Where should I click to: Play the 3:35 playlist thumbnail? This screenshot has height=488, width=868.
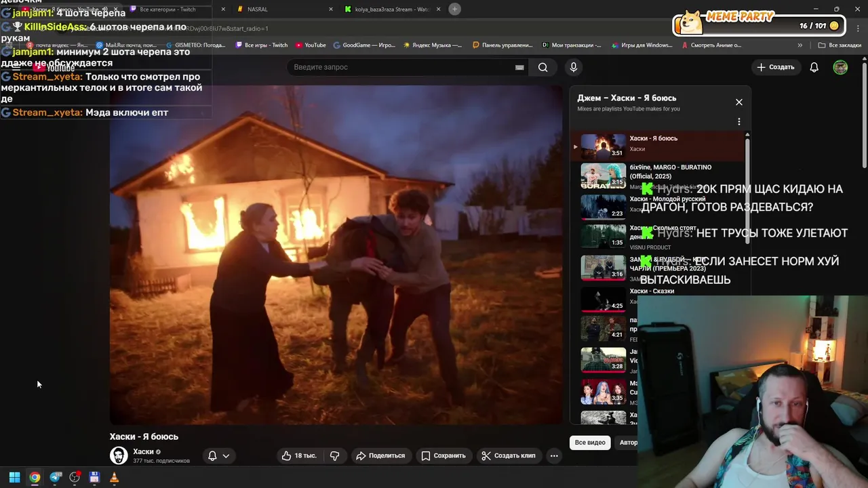click(x=603, y=392)
